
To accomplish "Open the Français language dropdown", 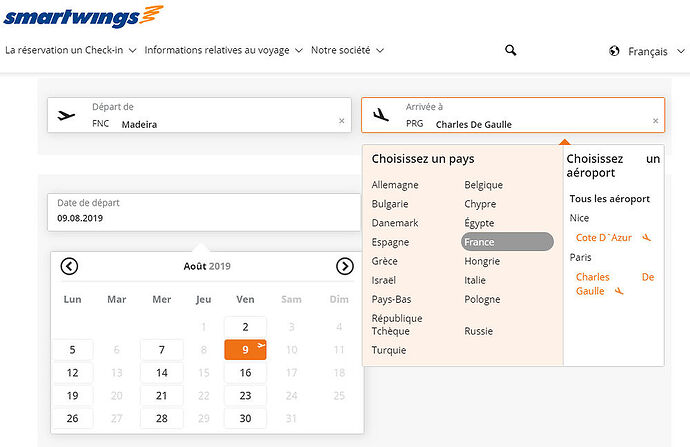I will 656,51.
